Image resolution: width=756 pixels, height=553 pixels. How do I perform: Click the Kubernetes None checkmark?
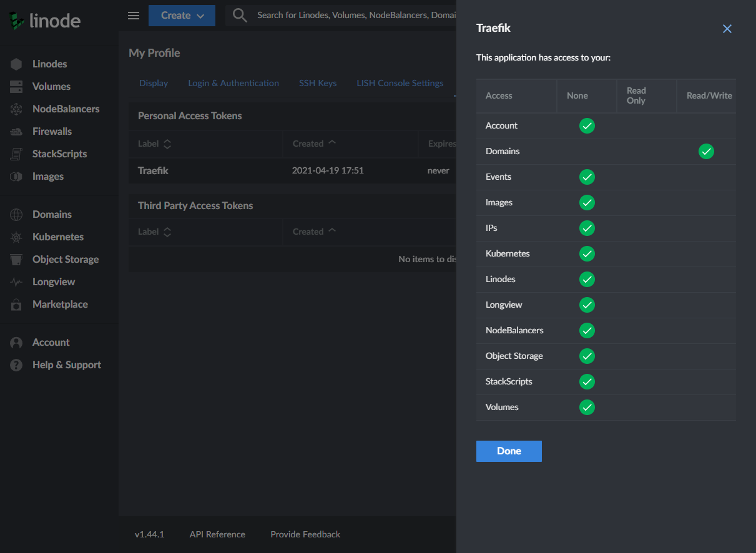point(587,253)
